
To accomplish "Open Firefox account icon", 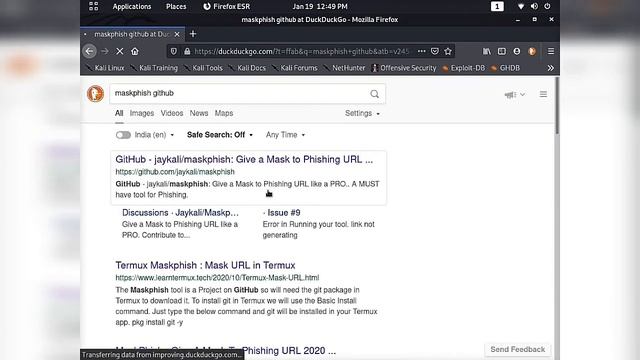I will pyautogui.click(x=517, y=51).
